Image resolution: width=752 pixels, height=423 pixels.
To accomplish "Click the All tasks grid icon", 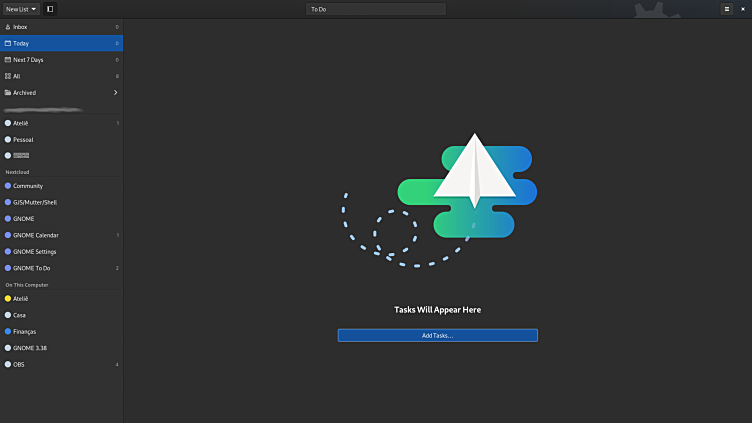I will pos(8,76).
